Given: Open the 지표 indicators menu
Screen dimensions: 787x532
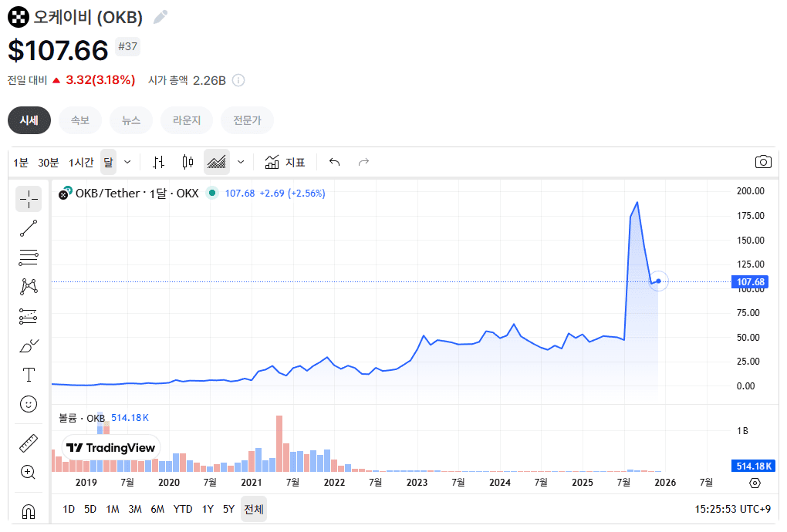Looking at the screenshot, I should 285,162.
